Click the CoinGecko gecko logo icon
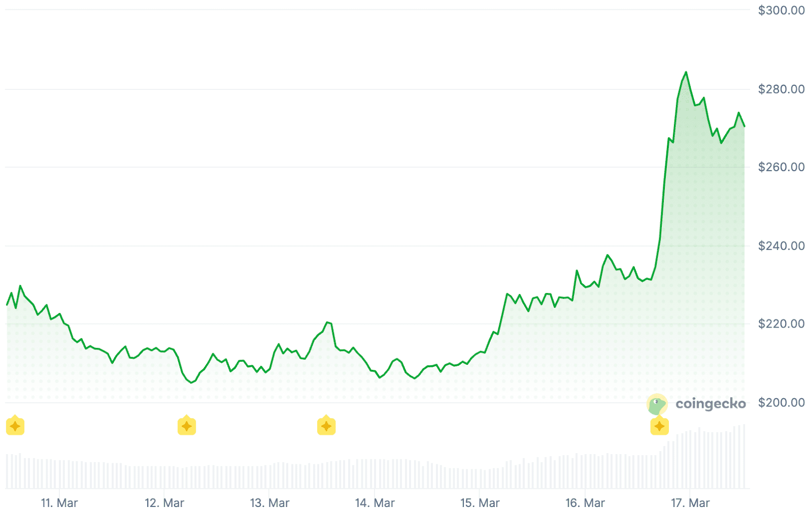 click(x=657, y=405)
